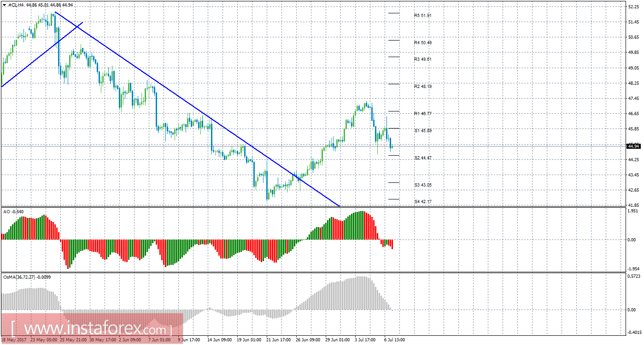
Task: Click 45.85 on the price scale
Action: pyautogui.click(x=634, y=129)
